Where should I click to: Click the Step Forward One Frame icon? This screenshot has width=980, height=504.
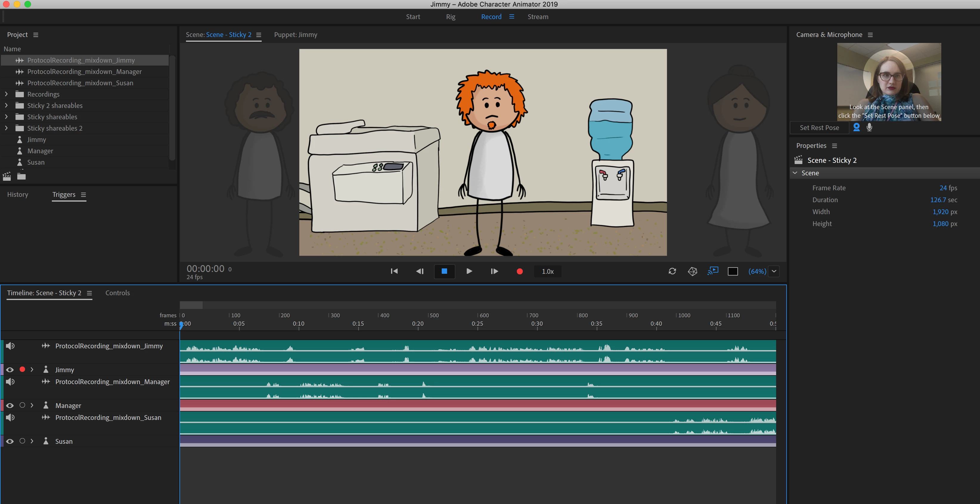[494, 271]
